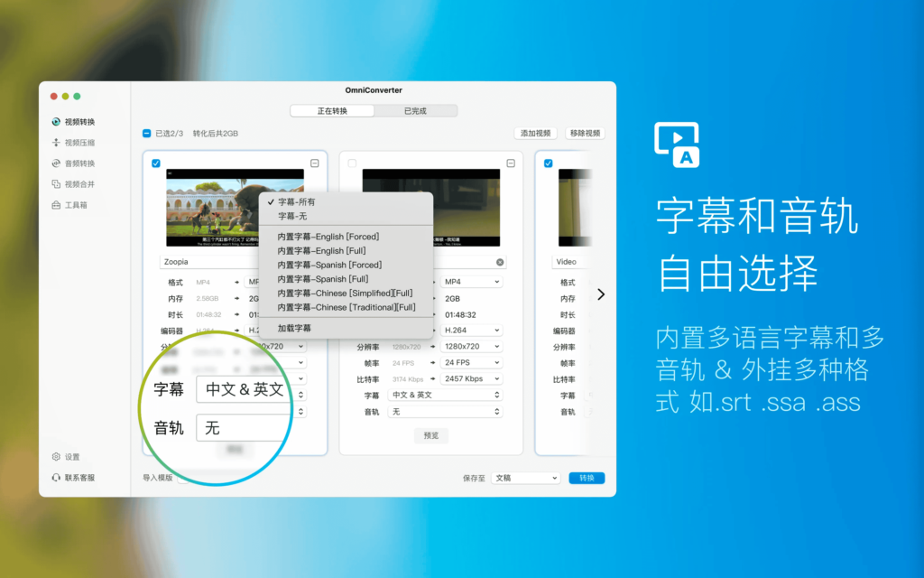Open 音轨 无 selector on second card
Image resolution: width=924 pixels, height=578 pixels.
pyautogui.click(x=445, y=412)
